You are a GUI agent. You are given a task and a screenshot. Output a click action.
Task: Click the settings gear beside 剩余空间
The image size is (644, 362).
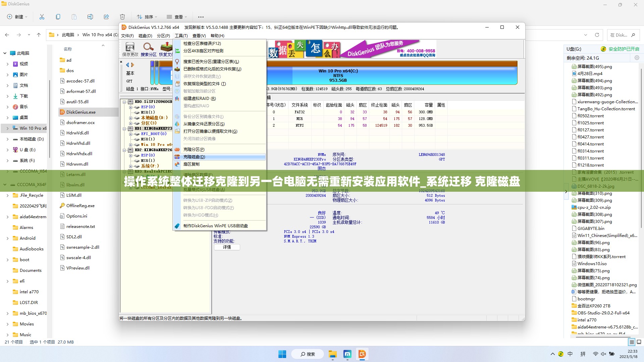pos(637,58)
